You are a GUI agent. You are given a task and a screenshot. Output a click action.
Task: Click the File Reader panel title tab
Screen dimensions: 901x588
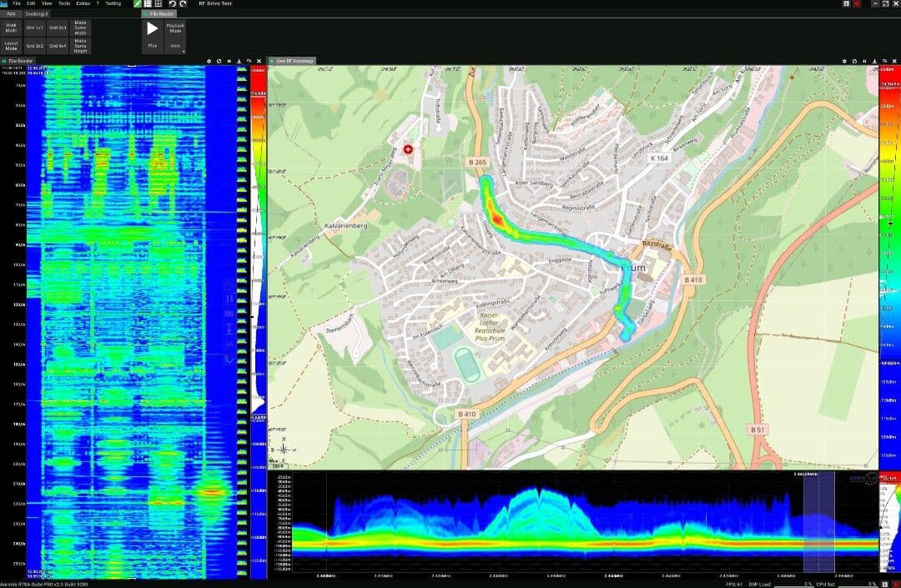tap(18, 61)
